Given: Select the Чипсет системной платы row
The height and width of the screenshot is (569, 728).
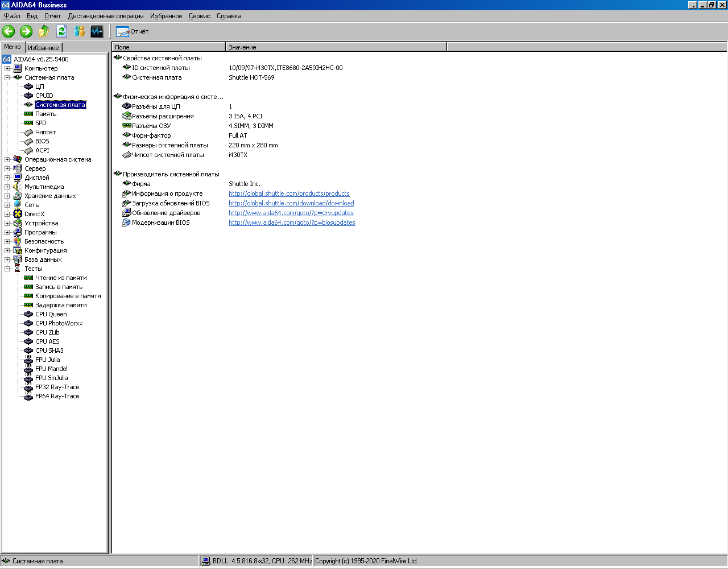Looking at the screenshot, I should (x=420, y=155).
